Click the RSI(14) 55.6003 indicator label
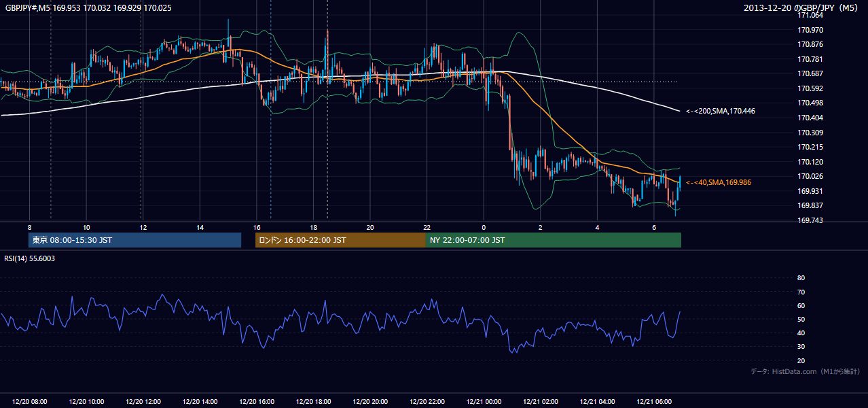868x408 pixels. [x=30, y=258]
